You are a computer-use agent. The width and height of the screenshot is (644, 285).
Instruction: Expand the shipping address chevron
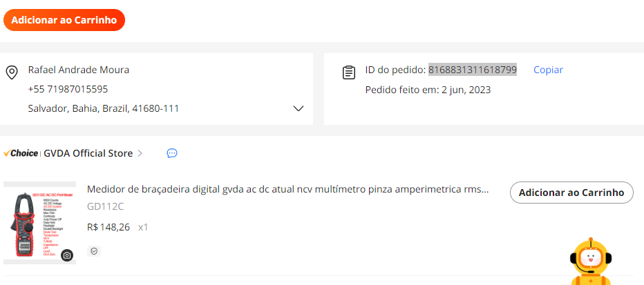pyautogui.click(x=299, y=108)
